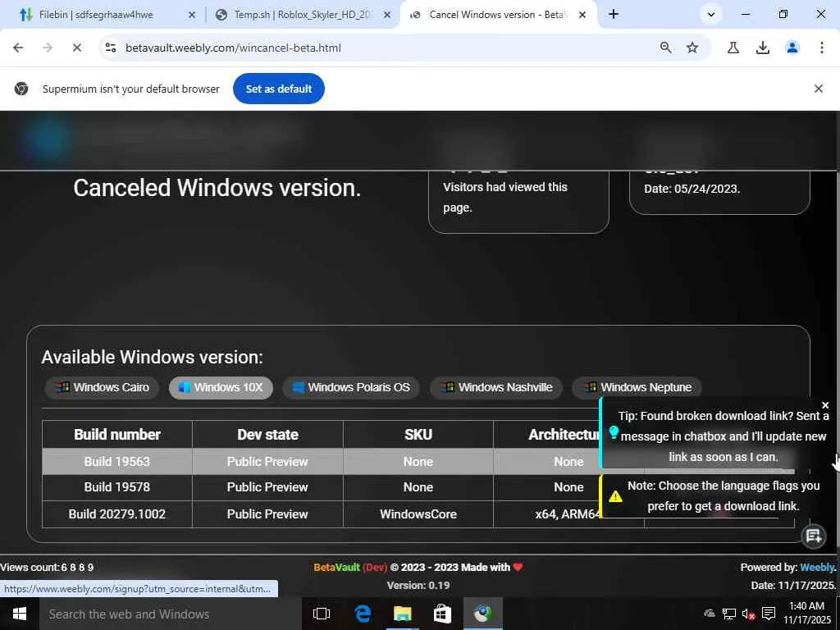Open a new browser tab
Image resolution: width=840 pixels, height=630 pixels.
point(614,15)
